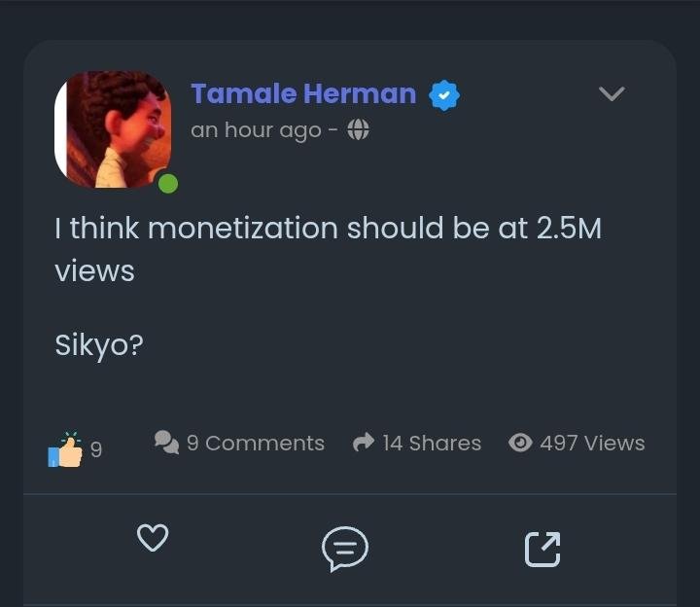Viewport: 700px width, 607px height.
Task: Toggle the heart like button
Action: [153, 537]
